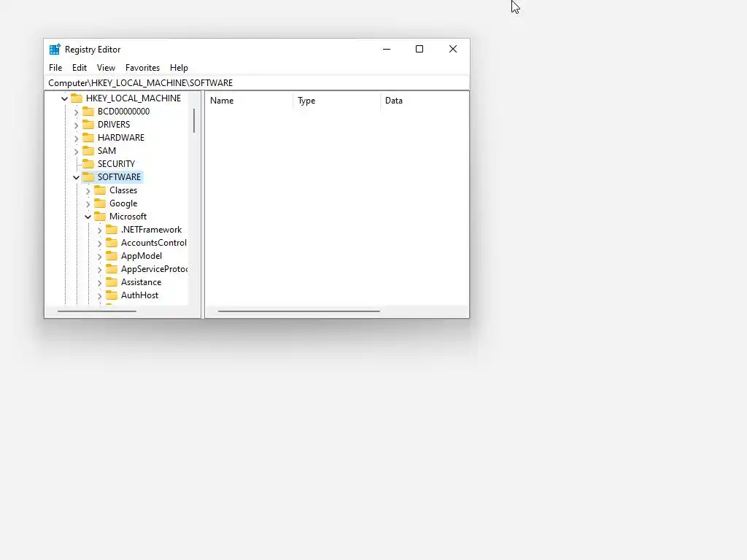The height and width of the screenshot is (560, 747).
Task: Click the HARDWARE folder icon
Action: [x=88, y=138]
